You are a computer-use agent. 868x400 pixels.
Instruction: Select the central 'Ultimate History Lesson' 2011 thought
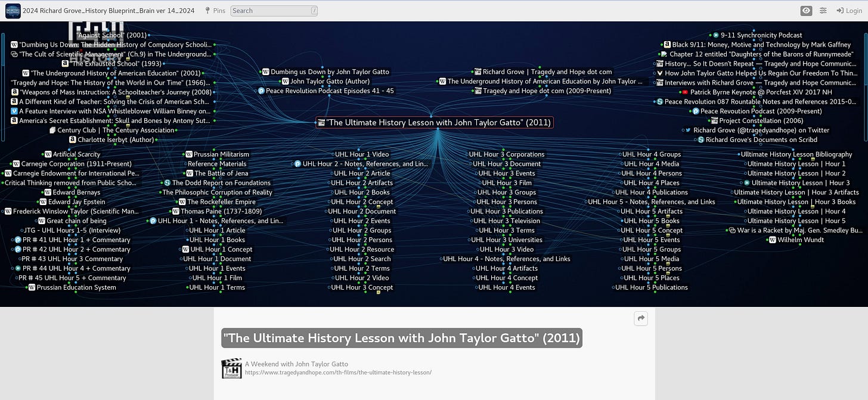pyautogui.click(x=435, y=122)
